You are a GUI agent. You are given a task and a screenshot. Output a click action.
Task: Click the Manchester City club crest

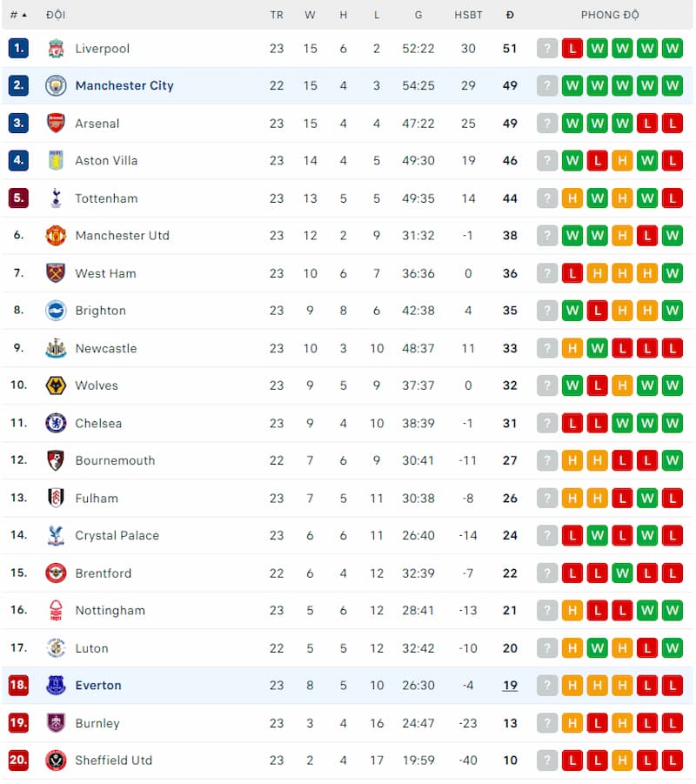click(x=56, y=85)
